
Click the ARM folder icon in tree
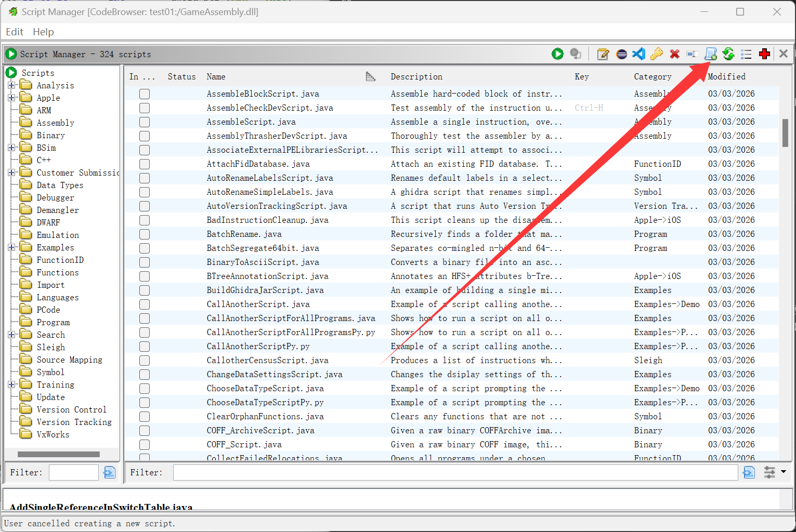pos(25,110)
